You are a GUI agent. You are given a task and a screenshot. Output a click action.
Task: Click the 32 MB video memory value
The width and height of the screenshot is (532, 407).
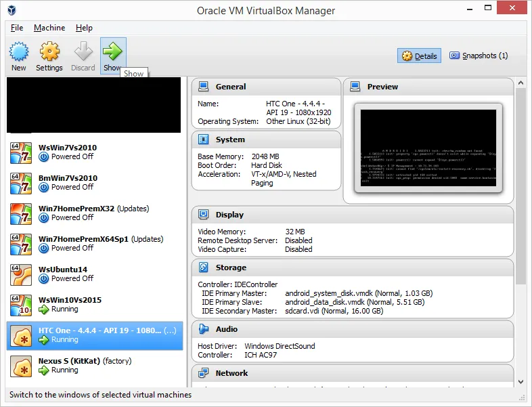[295, 232]
